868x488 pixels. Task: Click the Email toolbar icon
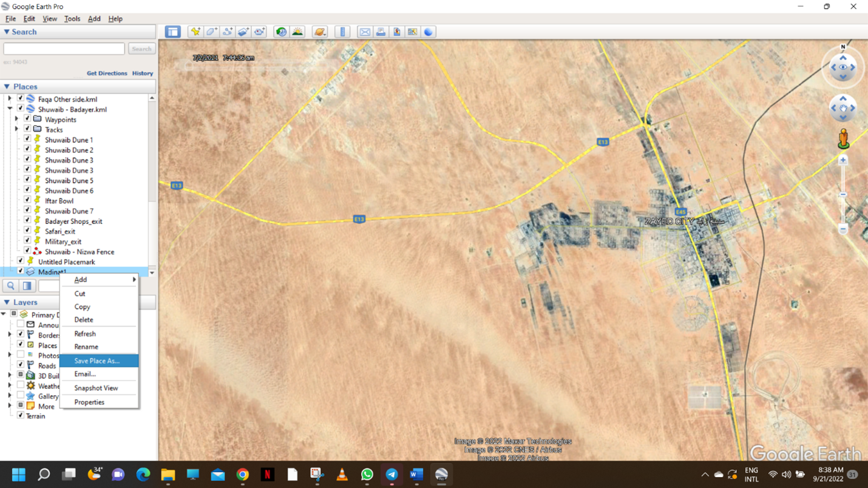coord(365,32)
